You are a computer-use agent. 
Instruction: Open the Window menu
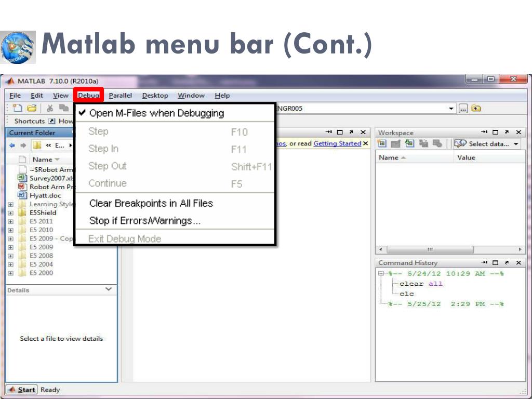click(x=191, y=96)
